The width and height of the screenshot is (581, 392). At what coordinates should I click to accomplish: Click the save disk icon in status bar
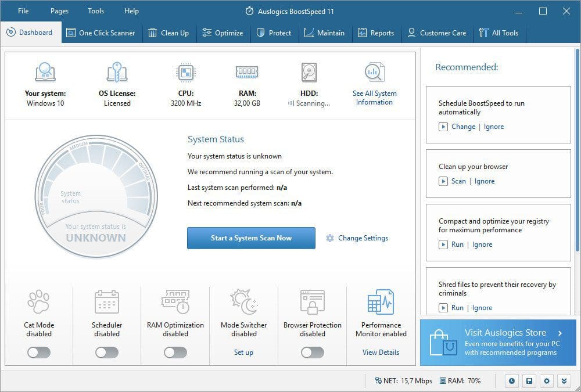pos(529,380)
